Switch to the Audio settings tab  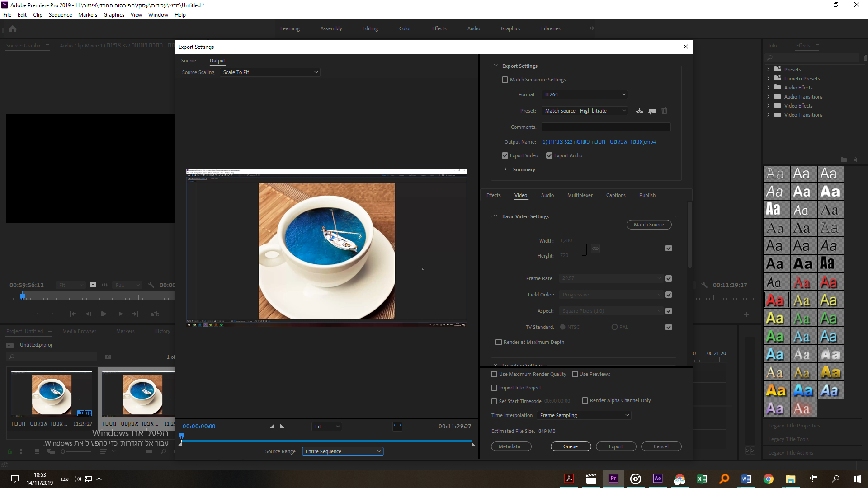(x=547, y=195)
